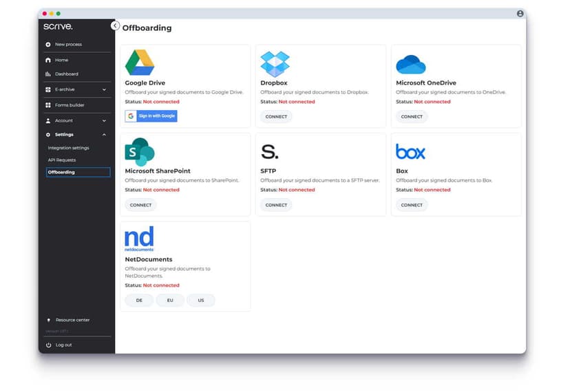Click the Account person icon
The width and height of the screenshot is (570, 392).
click(48, 120)
